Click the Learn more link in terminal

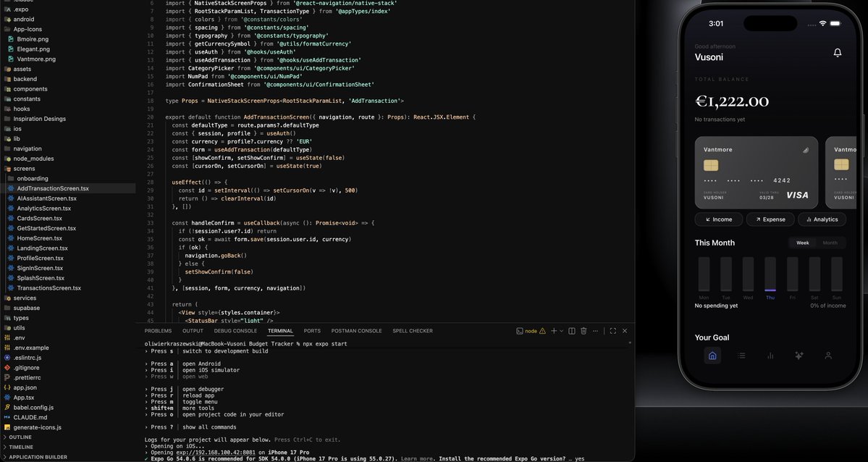[417, 458]
